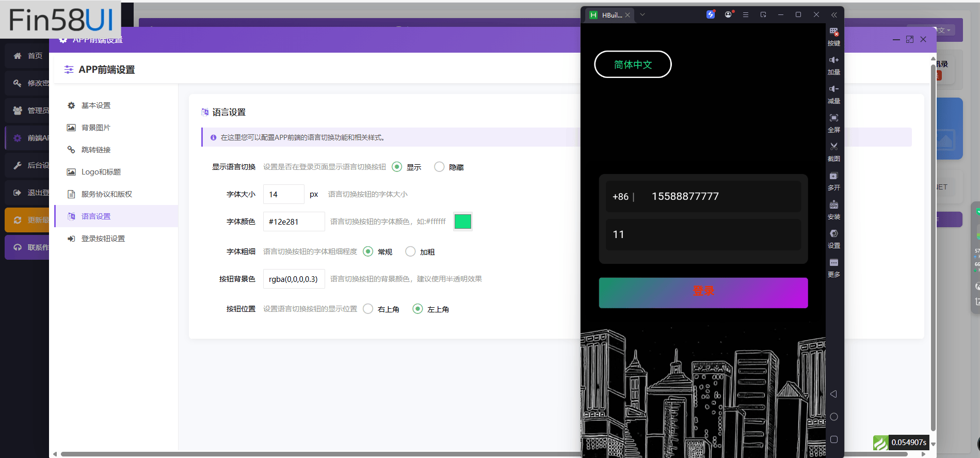Click the password field showing 11

pos(703,235)
